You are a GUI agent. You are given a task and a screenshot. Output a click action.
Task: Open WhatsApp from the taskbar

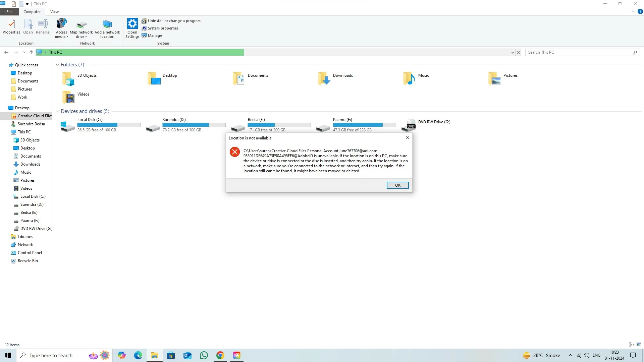(204, 355)
